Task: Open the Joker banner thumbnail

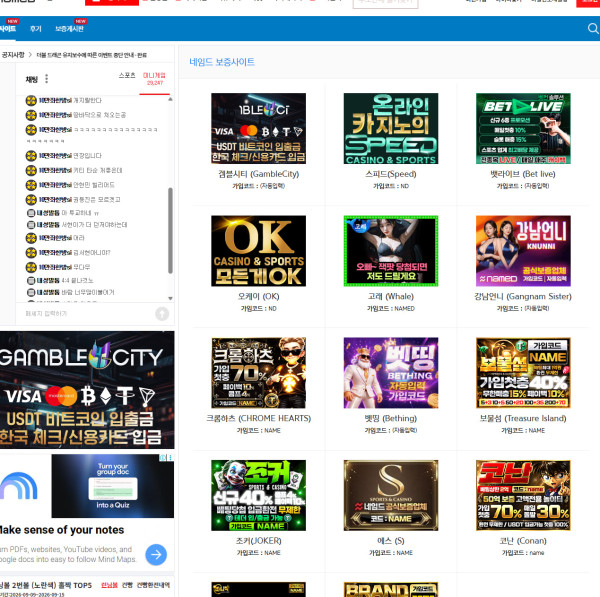Action: coord(258,495)
